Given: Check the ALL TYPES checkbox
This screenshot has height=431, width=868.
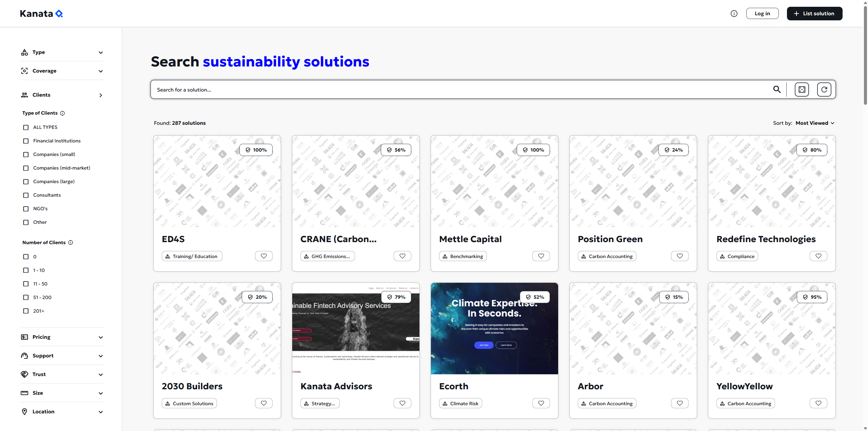Looking at the screenshot, I should [26, 128].
